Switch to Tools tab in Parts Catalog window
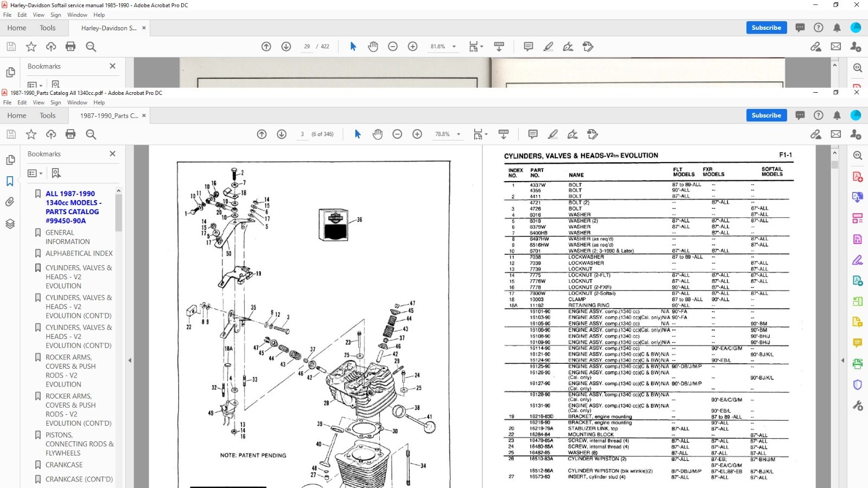Screen dimensions: 868x488 pyautogui.click(x=48, y=115)
